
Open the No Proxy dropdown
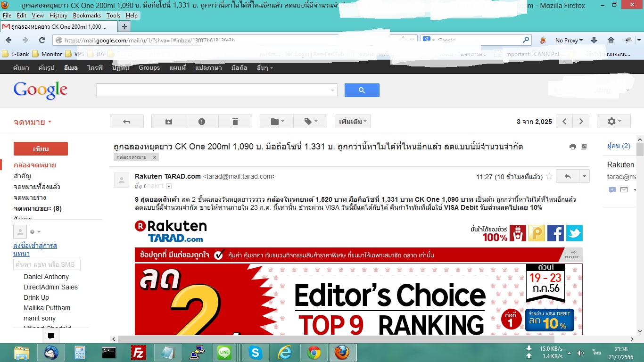pos(569,41)
